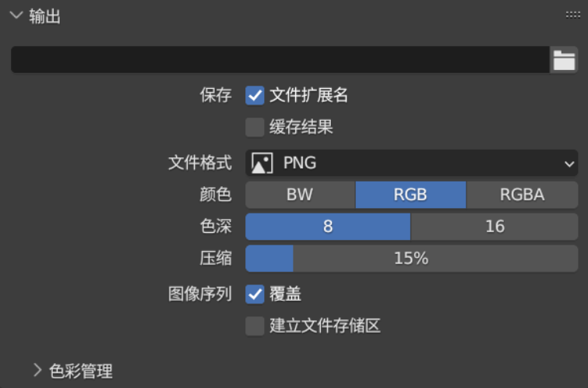Viewport: 588px width, 388px height.
Task: Open the 文件格式 PNG dropdown
Action: tap(411, 164)
